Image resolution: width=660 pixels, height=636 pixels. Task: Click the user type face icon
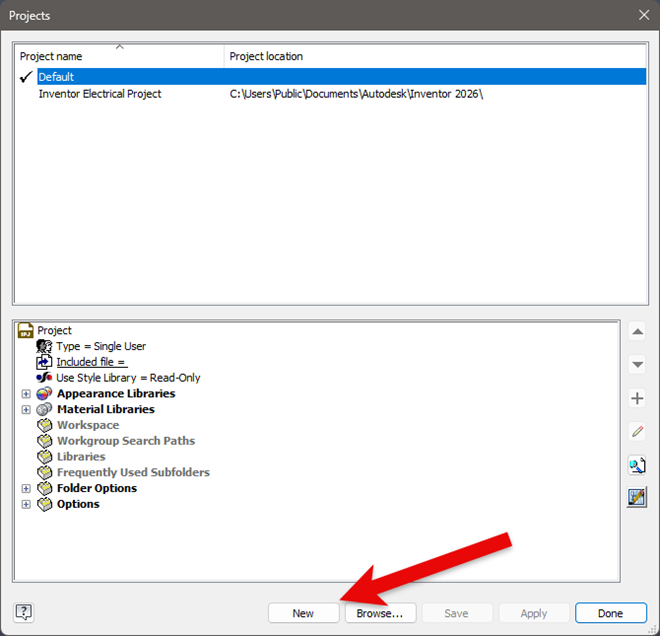(x=44, y=346)
